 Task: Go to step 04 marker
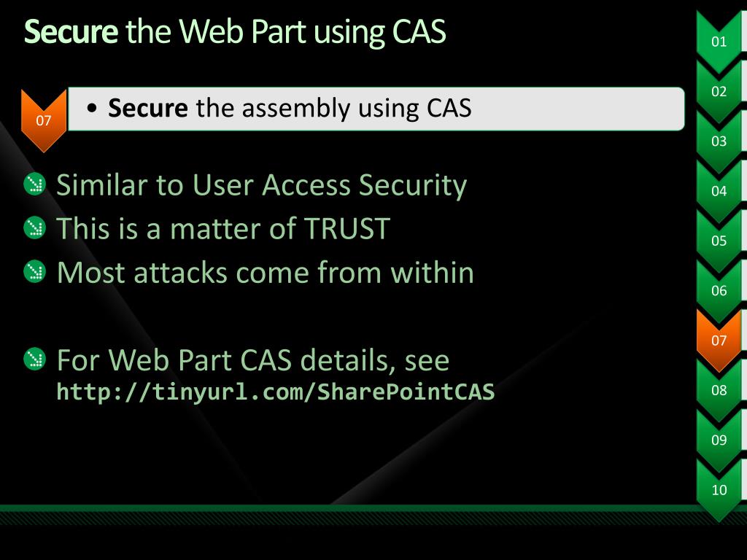pyautogui.click(x=719, y=192)
